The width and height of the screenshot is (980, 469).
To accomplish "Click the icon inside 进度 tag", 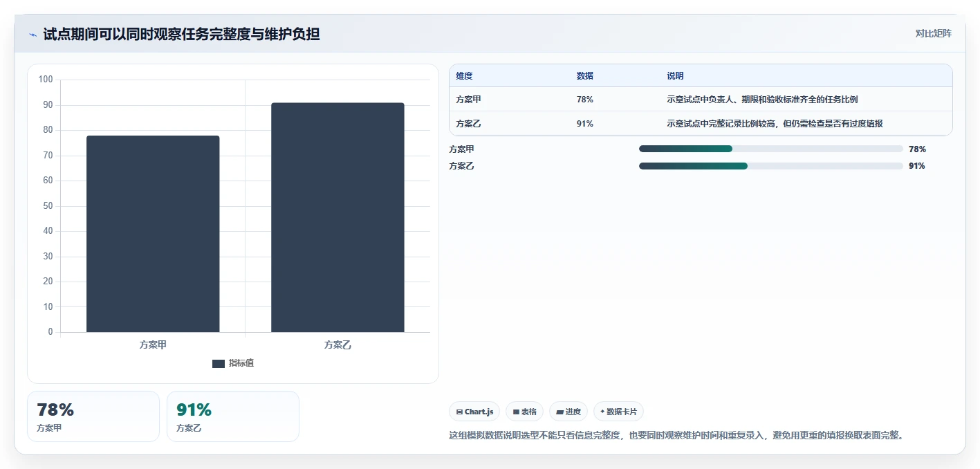I will click(560, 412).
